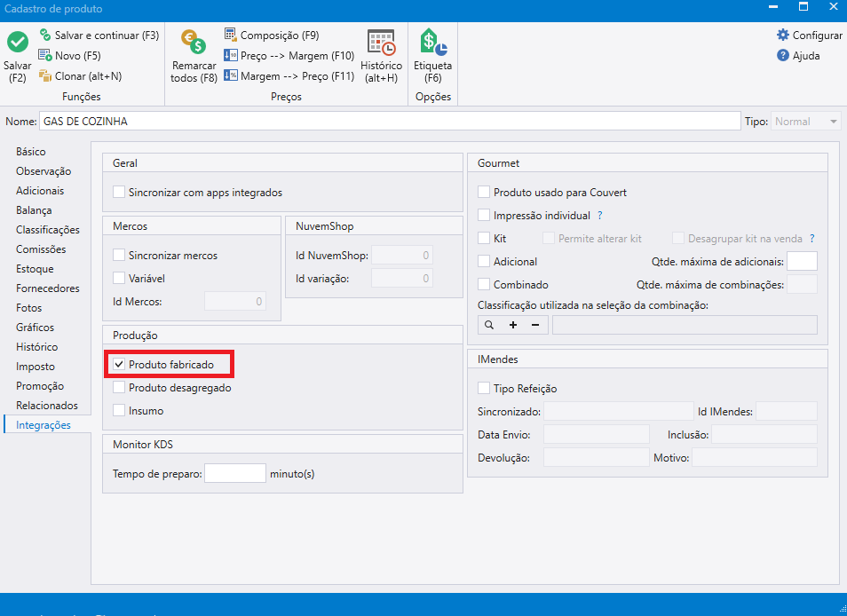Click the Nome field with GAS DE COZINHA
The width and height of the screenshot is (847, 616).
[390, 122]
